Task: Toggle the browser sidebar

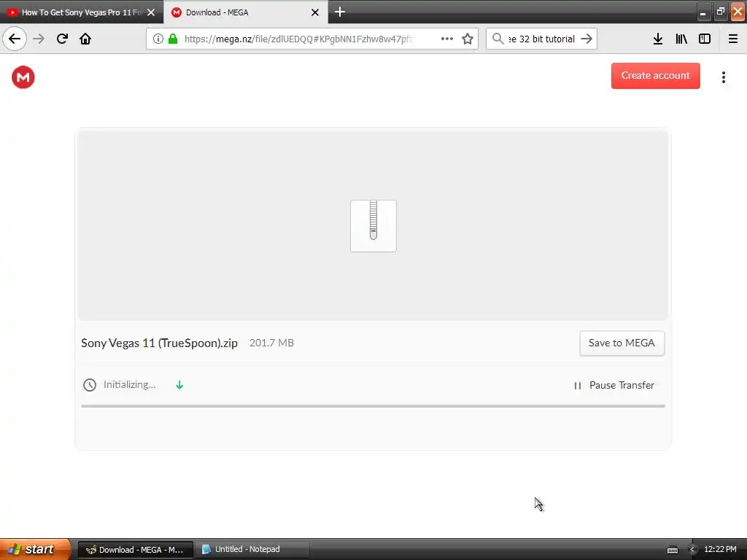Action: pos(705,39)
